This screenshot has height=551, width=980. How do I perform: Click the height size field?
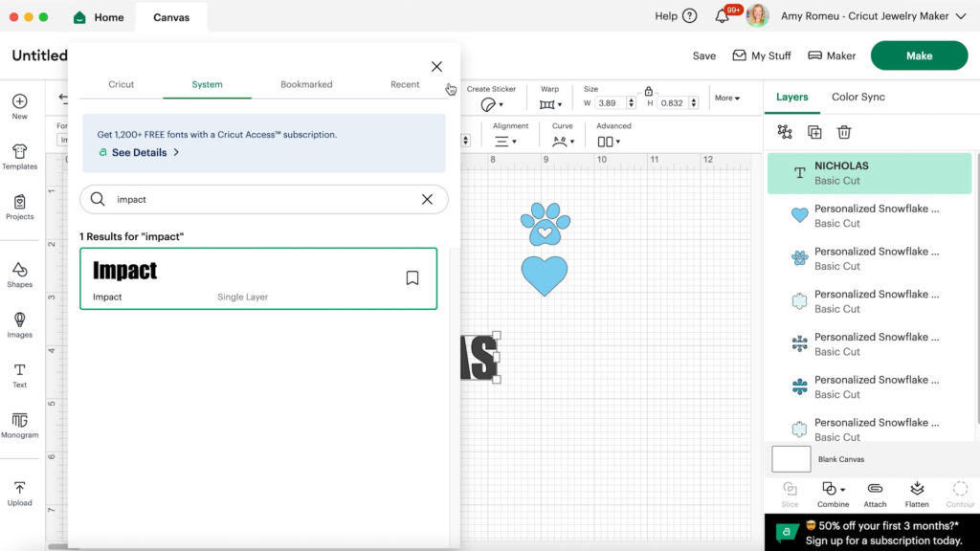(x=673, y=103)
